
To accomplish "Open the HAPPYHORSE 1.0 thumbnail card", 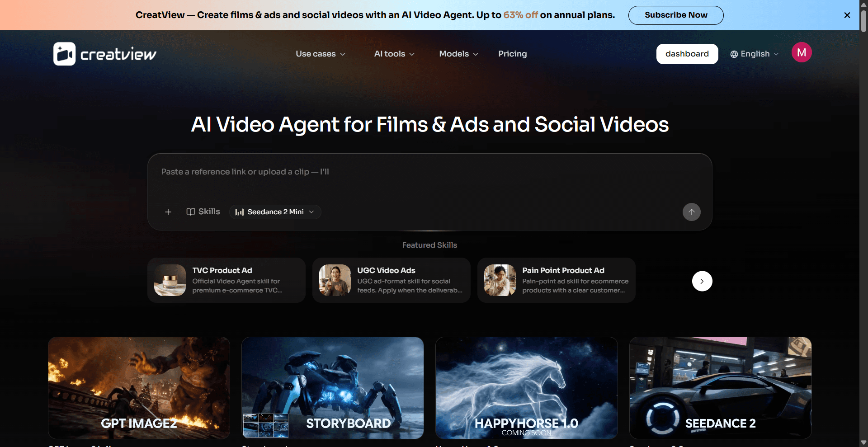I will pyautogui.click(x=527, y=388).
